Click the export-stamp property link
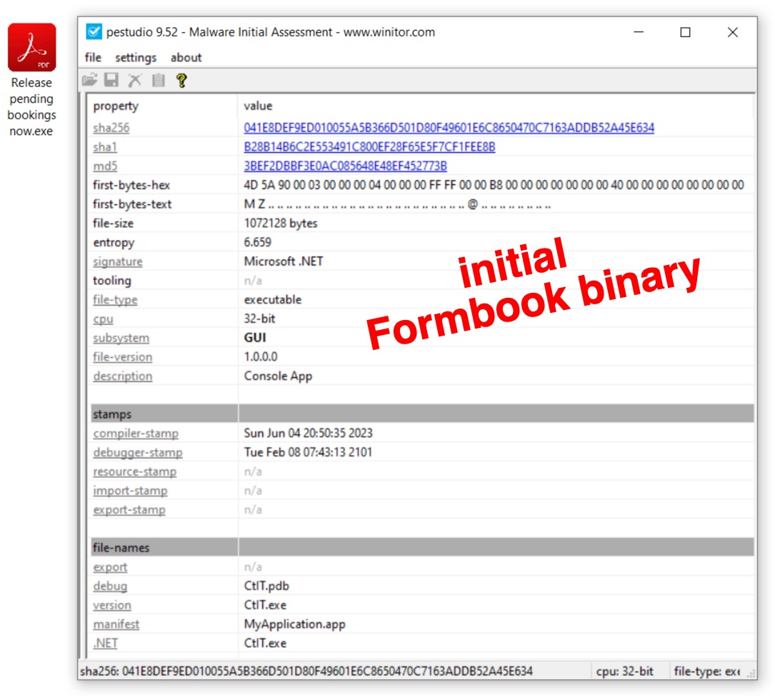This screenshot has height=700, width=775. [x=129, y=510]
